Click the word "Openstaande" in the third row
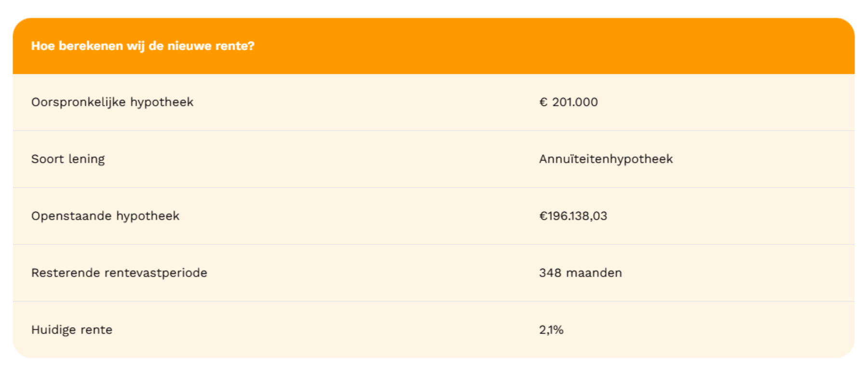Image resolution: width=868 pixels, height=372 pixels. coord(71,216)
